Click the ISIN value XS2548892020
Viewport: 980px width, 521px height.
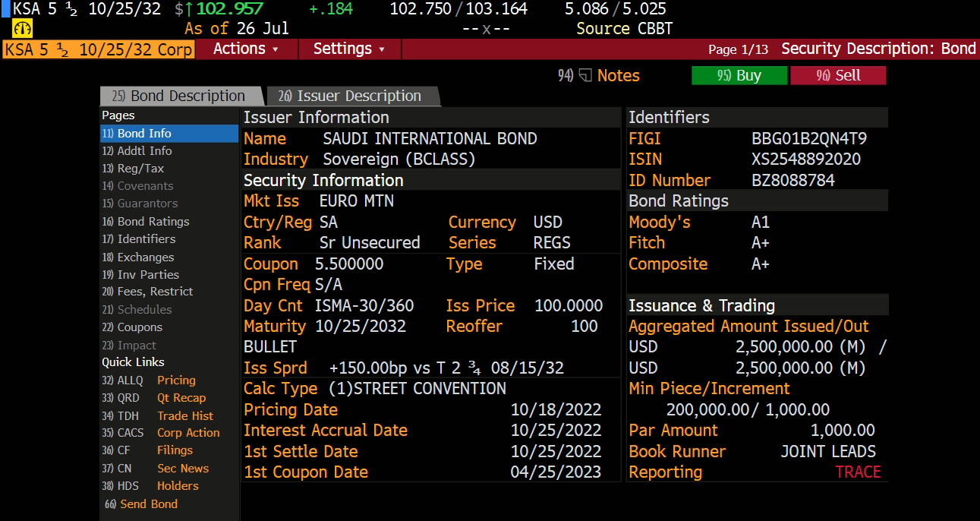coord(806,159)
